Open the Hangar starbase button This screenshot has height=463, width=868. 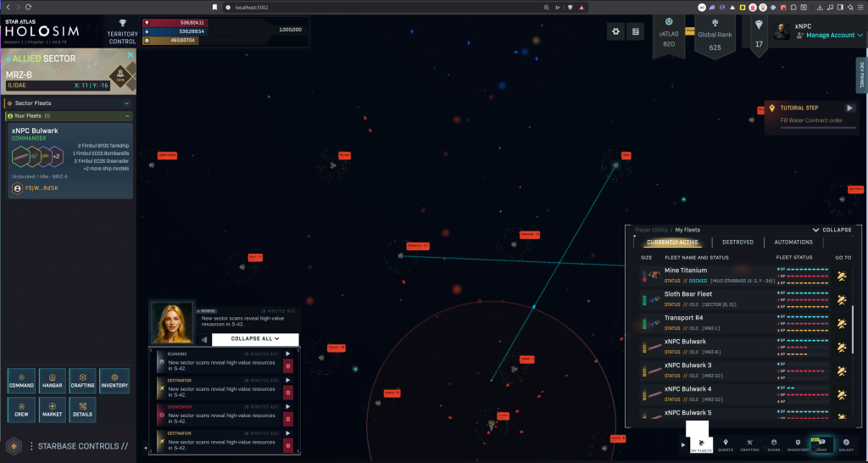53,381
